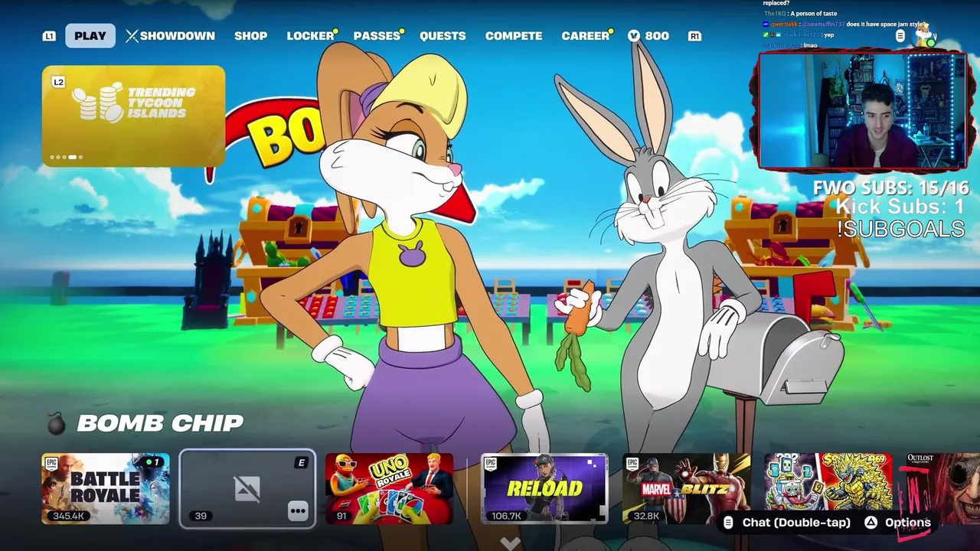
Task: Click the 91 player count on UNO
Action: [341, 516]
